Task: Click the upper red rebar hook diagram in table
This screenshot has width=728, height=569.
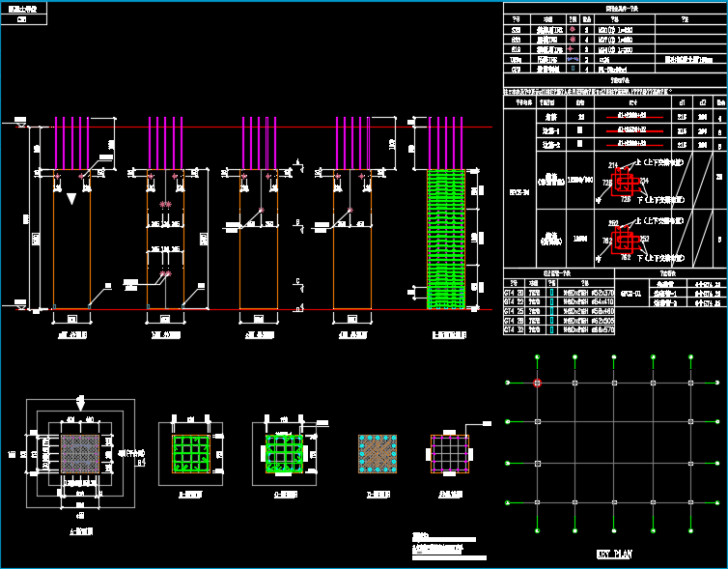Action: 623,182
